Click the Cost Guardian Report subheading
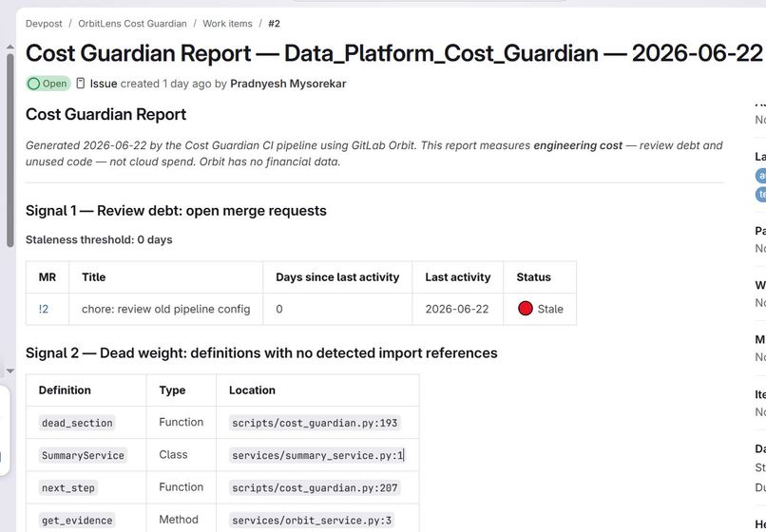Screen dimensions: 766x532 (x=106, y=114)
